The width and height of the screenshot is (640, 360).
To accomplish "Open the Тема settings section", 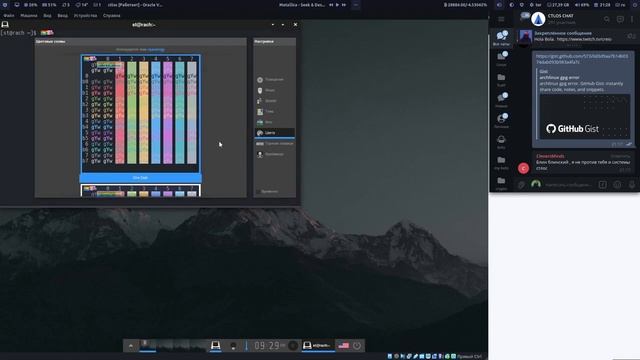I will tap(274, 111).
